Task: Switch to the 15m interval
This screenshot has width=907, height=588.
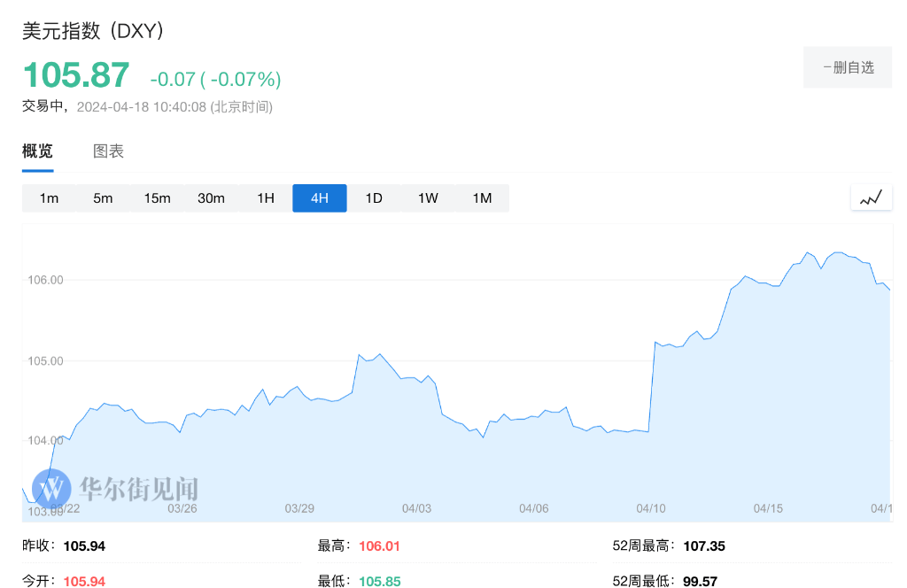Action: coord(158,198)
